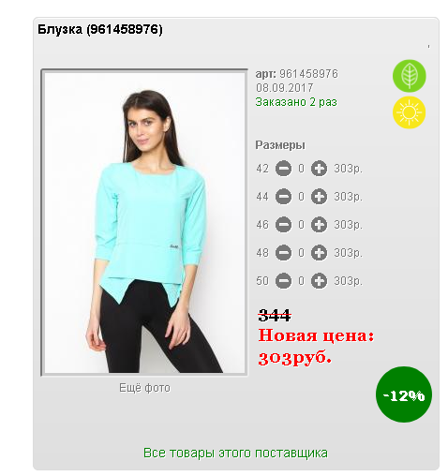Click the new price 303руб. text
448x476 pixels.
pyautogui.click(x=294, y=357)
